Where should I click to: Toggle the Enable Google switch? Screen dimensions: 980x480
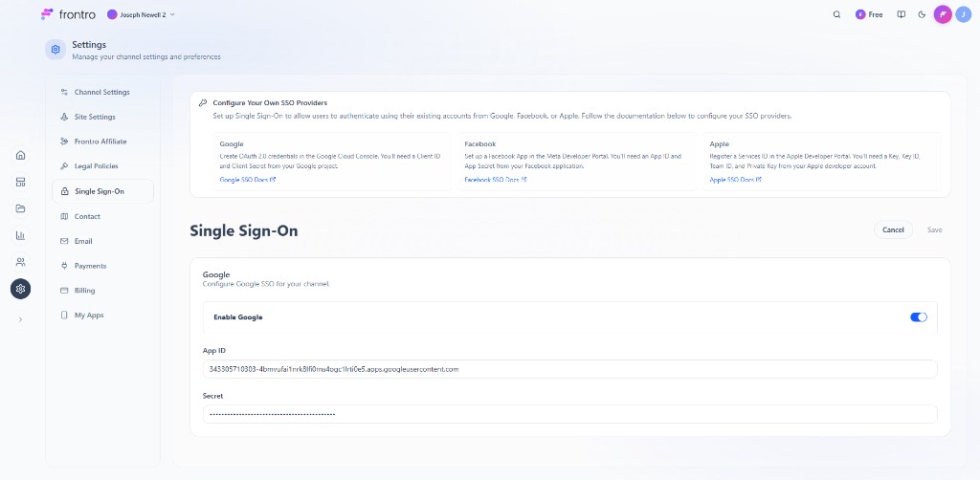918,316
